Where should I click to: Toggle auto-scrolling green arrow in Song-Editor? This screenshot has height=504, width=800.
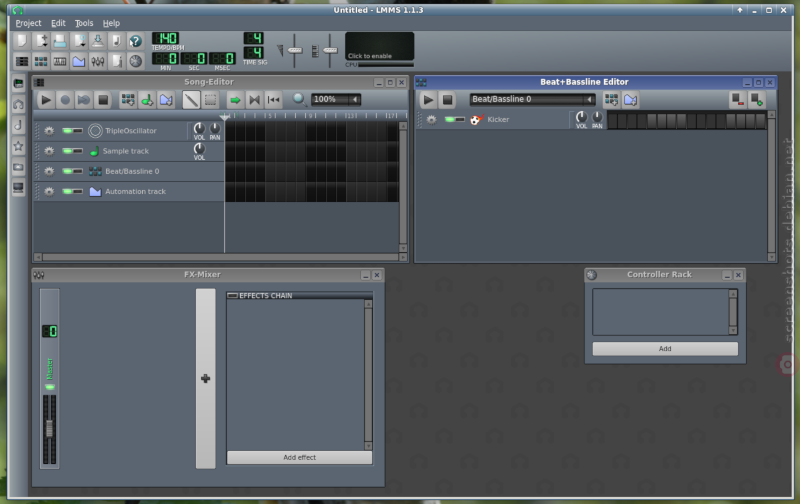[x=235, y=100]
